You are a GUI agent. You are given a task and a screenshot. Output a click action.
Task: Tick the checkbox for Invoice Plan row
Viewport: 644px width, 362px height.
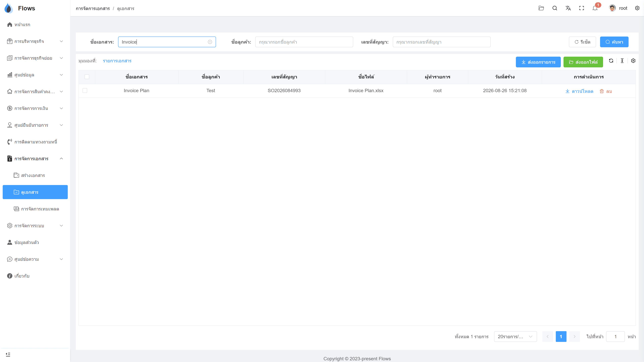[85, 90]
